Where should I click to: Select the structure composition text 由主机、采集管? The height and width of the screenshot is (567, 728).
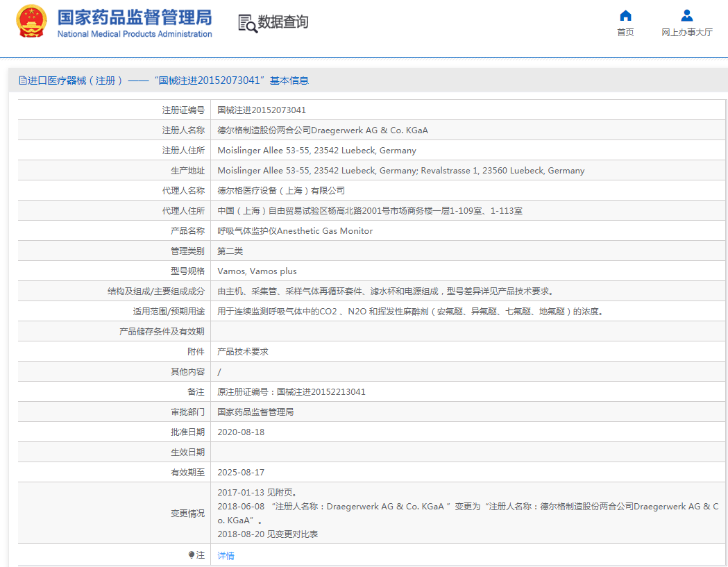click(385, 291)
